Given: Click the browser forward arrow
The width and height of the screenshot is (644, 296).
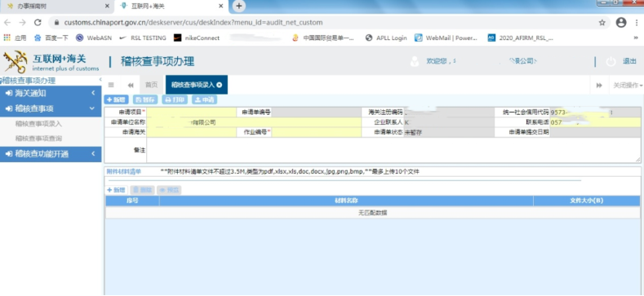Looking at the screenshot, I should tap(22, 23).
